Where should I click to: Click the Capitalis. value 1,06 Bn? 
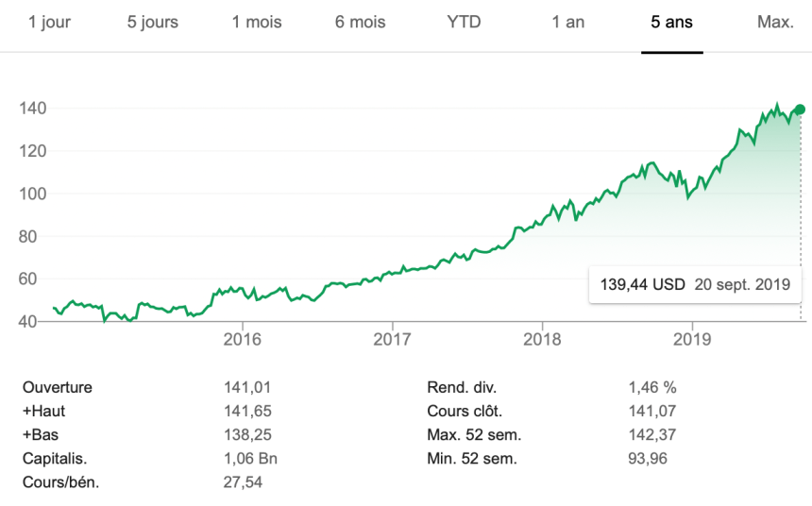coord(247,459)
